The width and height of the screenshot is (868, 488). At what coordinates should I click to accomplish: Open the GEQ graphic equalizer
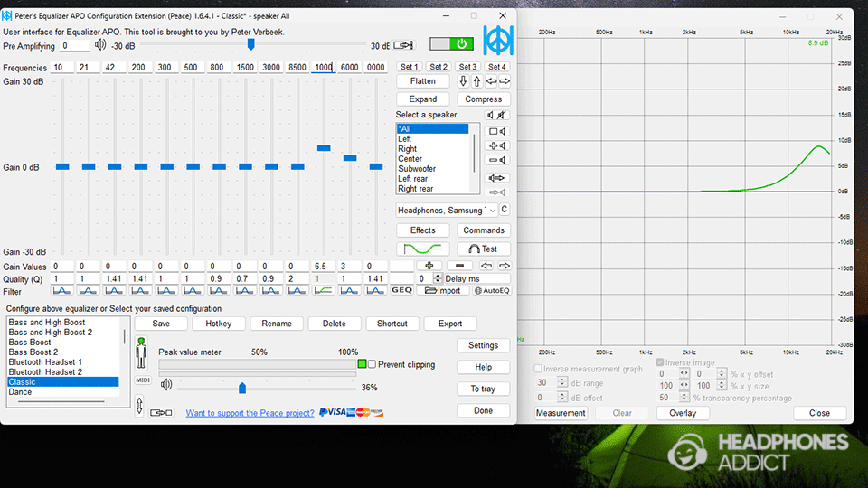pos(401,290)
